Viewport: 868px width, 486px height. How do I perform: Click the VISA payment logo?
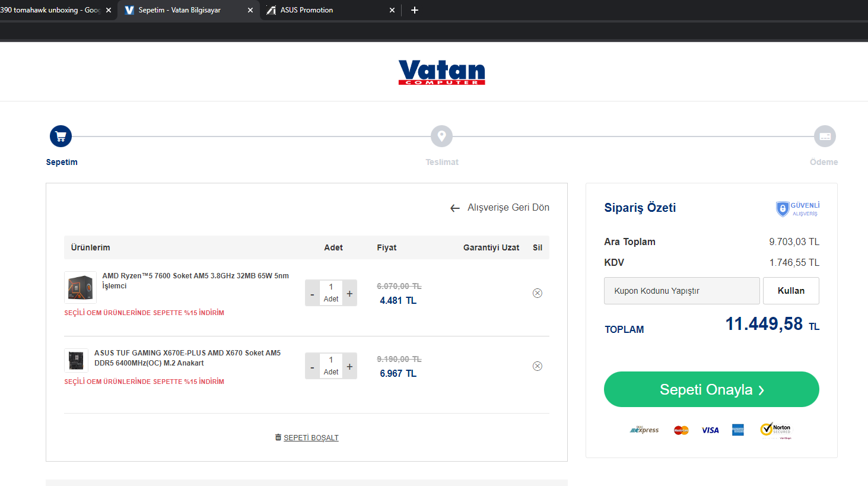pos(710,430)
